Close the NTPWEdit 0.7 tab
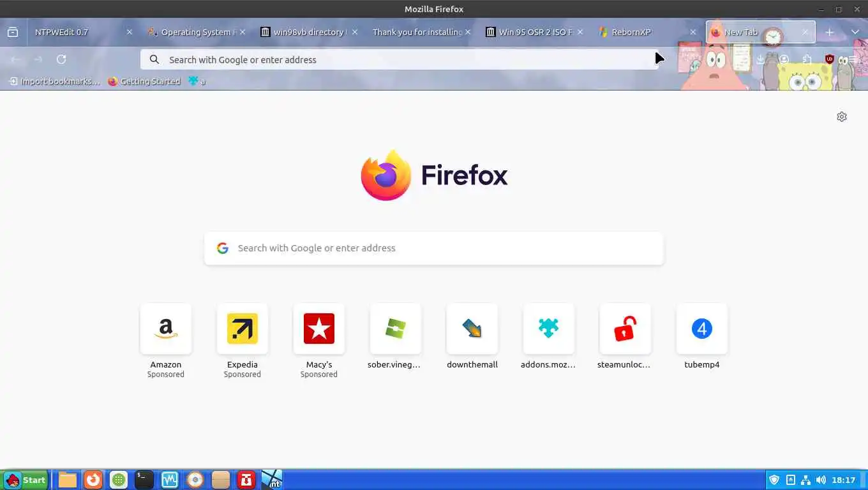The image size is (868, 490). coord(130,32)
